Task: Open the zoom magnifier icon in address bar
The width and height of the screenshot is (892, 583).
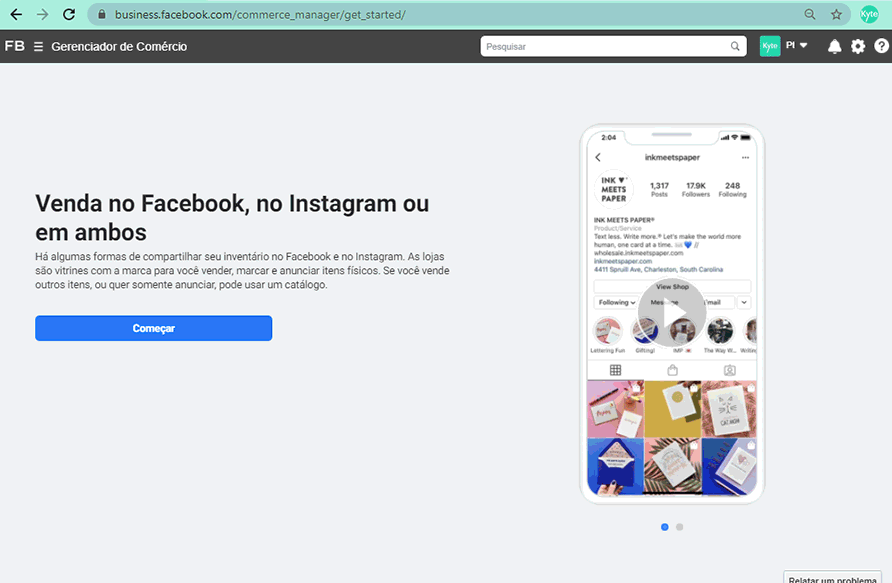Action: 810,14
